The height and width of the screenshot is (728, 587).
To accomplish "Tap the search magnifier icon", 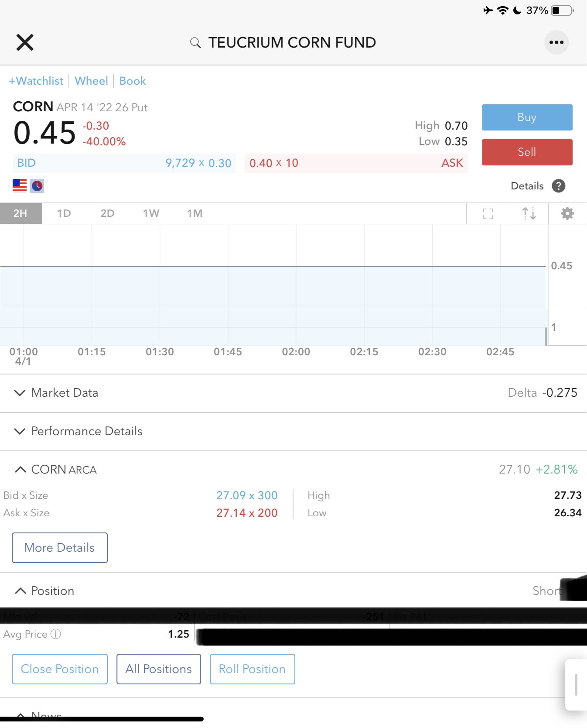I will click(x=195, y=43).
